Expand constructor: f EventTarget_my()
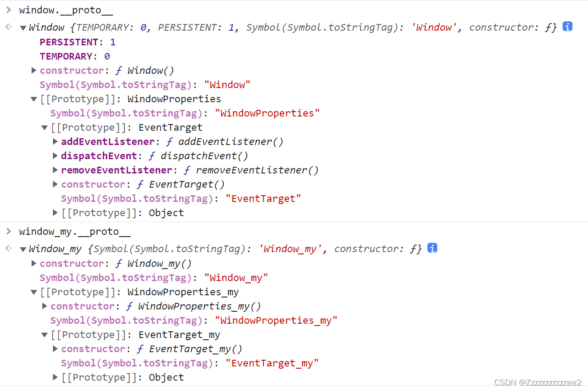Viewport: 588px width, 390px height. 55,349
